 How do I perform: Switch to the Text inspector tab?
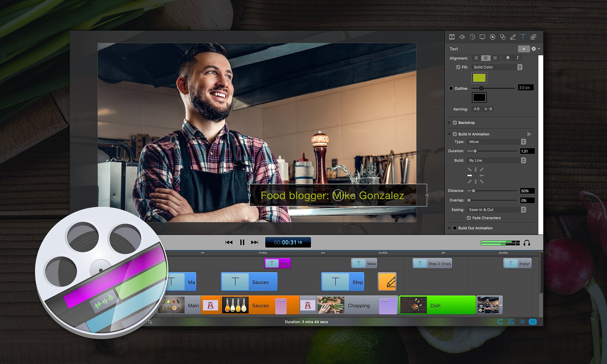523,37
